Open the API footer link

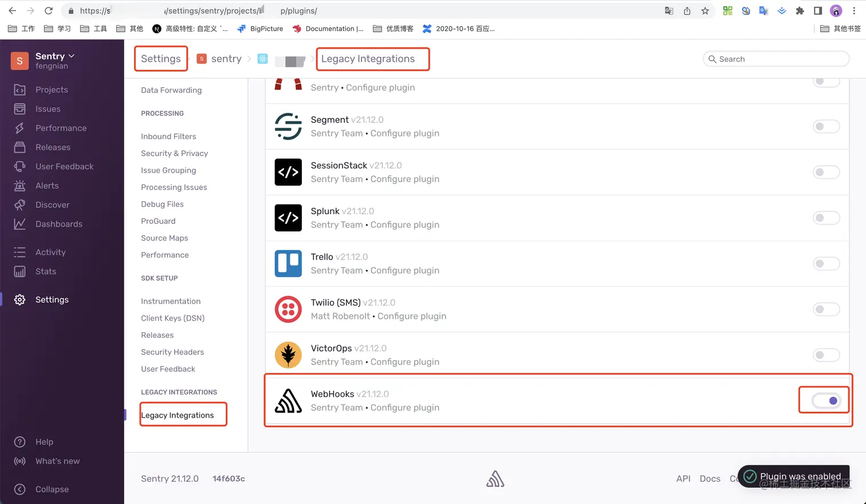(x=683, y=479)
